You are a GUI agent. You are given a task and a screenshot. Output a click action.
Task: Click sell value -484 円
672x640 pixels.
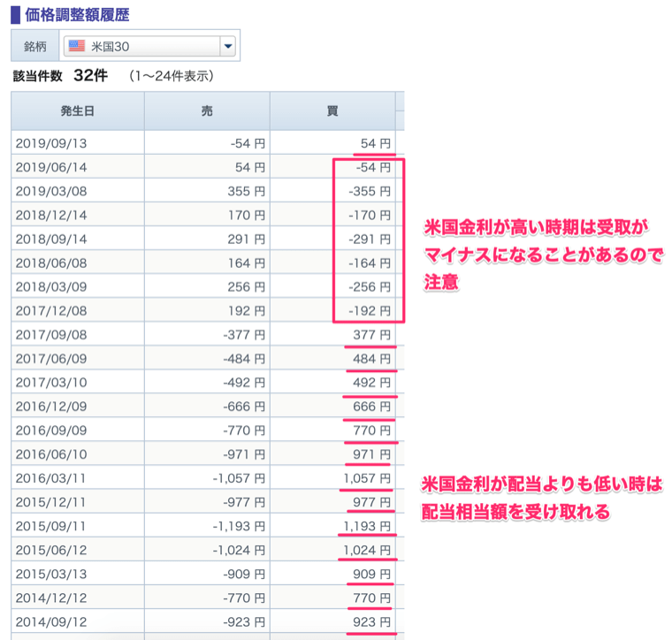tap(244, 359)
